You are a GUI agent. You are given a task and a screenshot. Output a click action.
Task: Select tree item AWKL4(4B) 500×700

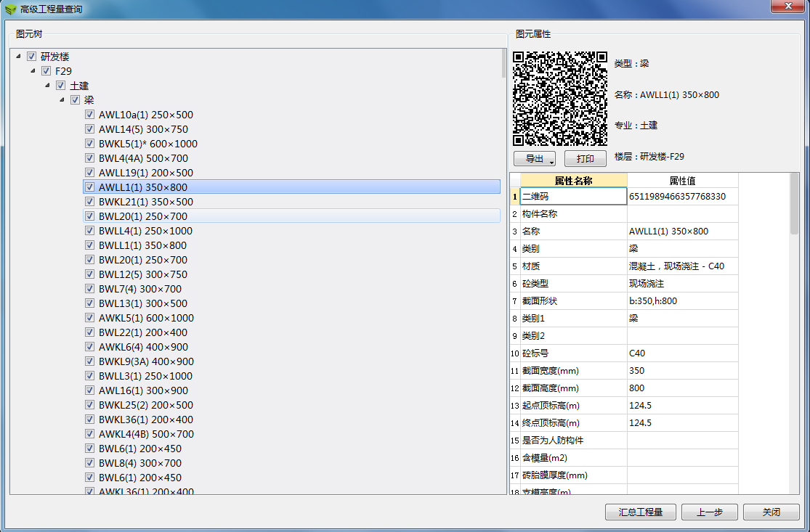pos(146,434)
